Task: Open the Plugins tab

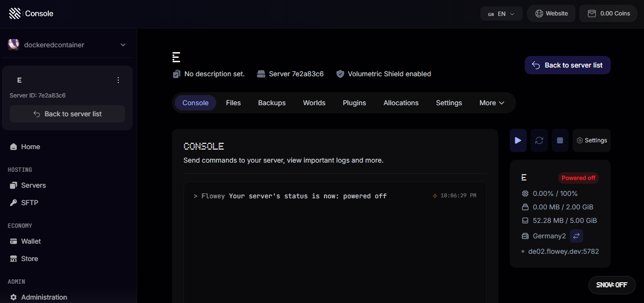Action: [x=354, y=103]
